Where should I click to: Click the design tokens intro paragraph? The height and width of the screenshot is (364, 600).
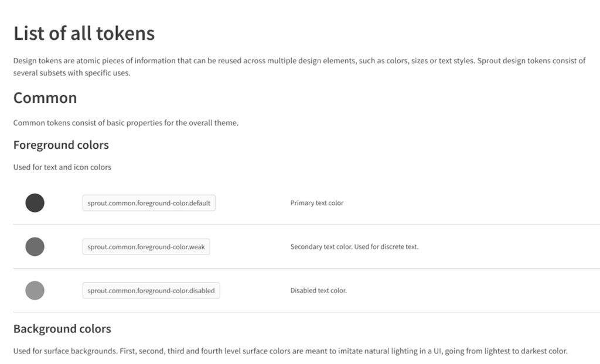pyautogui.click(x=299, y=67)
